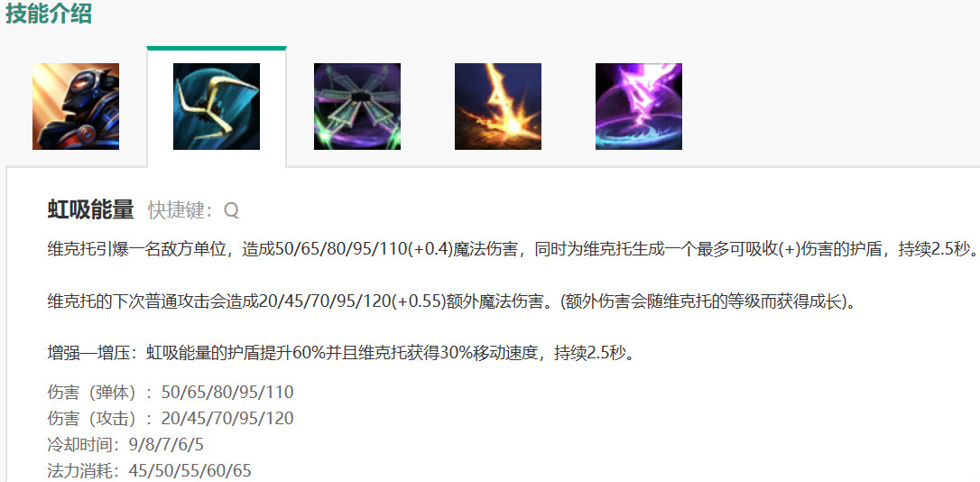Viewport: 980px width, 482px height.
Task: Select Viktor's passive skill portrait icon
Action: [x=76, y=107]
